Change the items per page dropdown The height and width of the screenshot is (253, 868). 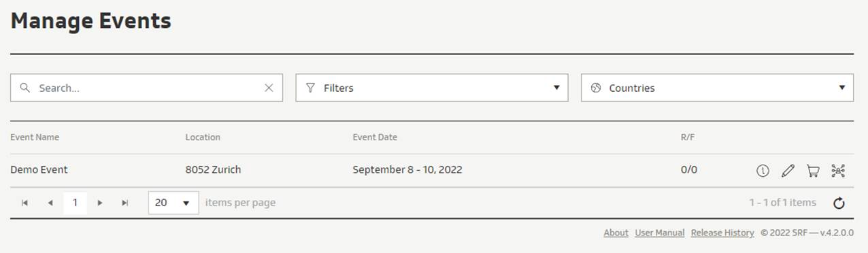tap(173, 203)
